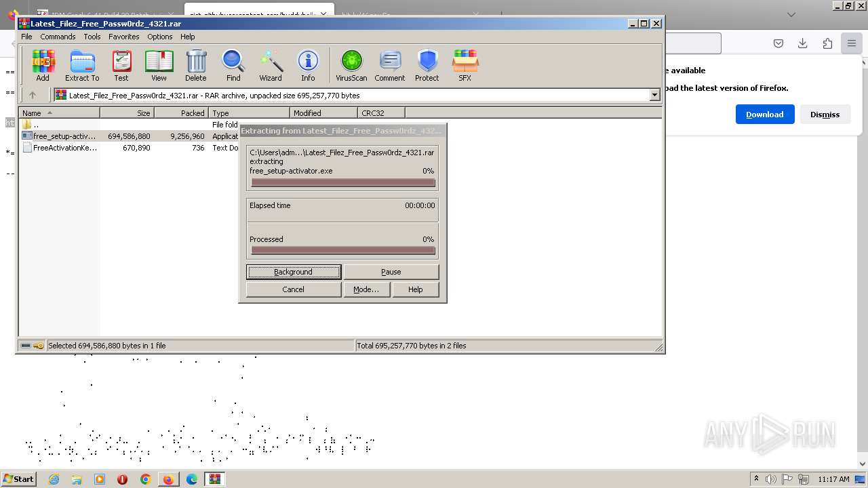Click the Extract To toolbar icon

[x=82, y=66]
